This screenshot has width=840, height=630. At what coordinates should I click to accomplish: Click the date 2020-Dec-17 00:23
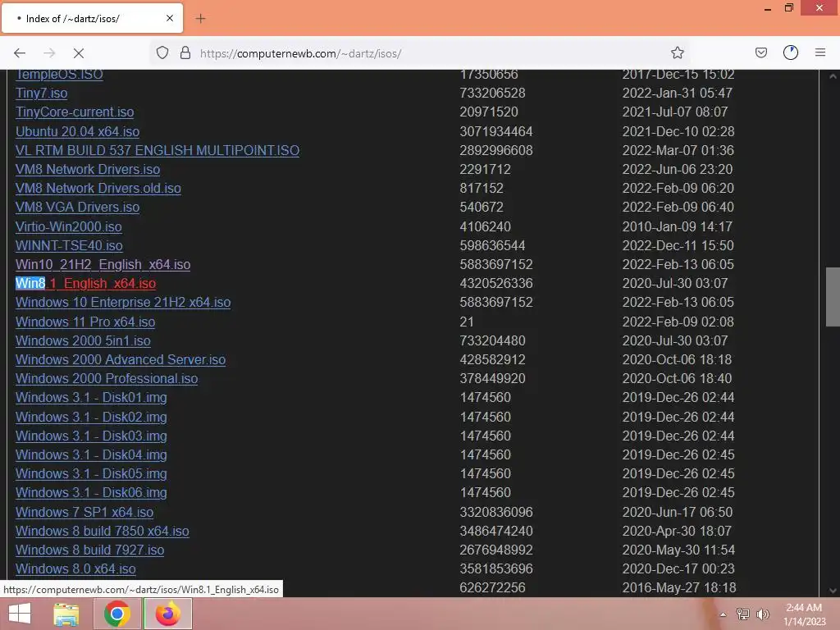coord(678,569)
